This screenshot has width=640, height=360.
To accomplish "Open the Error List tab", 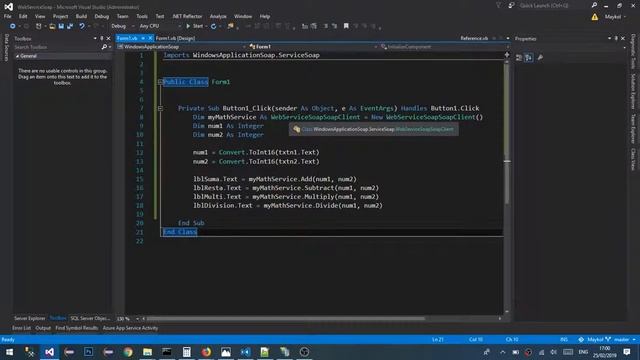I will (21, 328).
